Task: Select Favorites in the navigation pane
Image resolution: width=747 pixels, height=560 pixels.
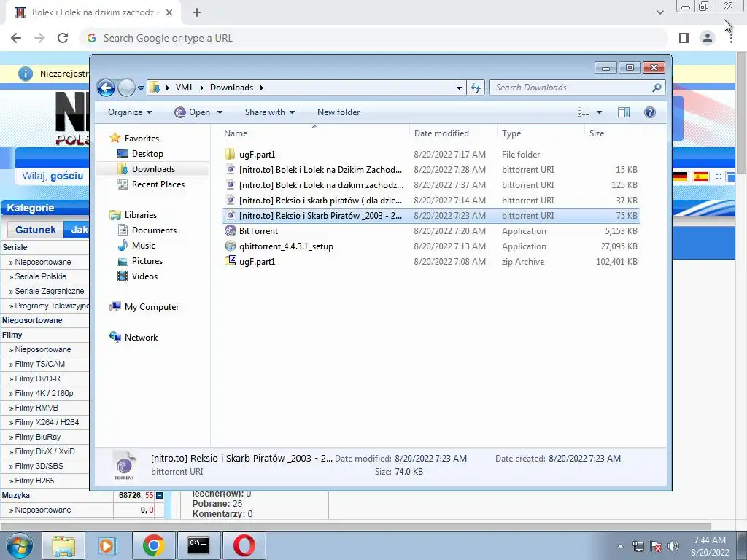Action: [142, 138]
